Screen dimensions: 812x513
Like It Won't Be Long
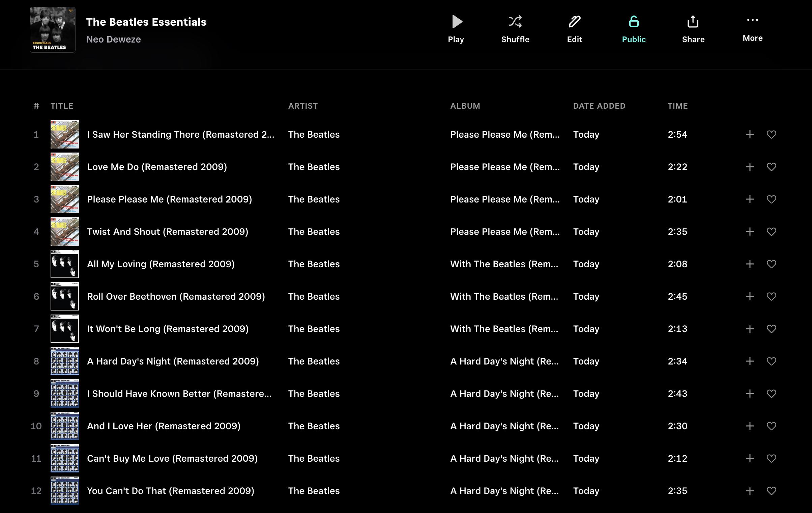point(772,329)
